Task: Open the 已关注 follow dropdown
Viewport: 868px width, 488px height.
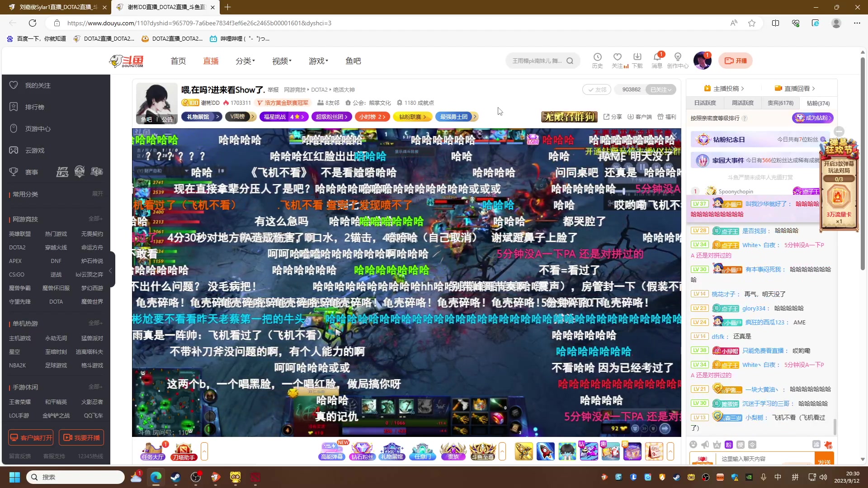Action: pos(661,89)
